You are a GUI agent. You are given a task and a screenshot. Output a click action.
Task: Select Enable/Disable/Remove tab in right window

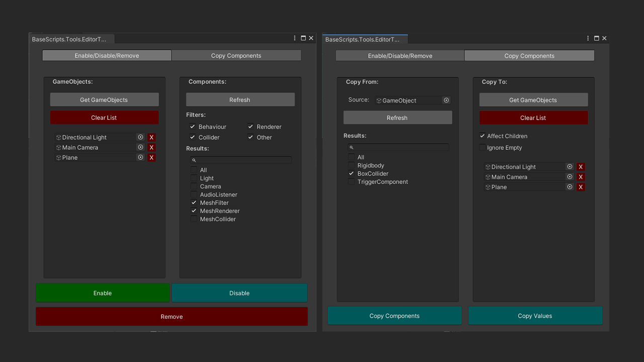click(x=400, y=56)
